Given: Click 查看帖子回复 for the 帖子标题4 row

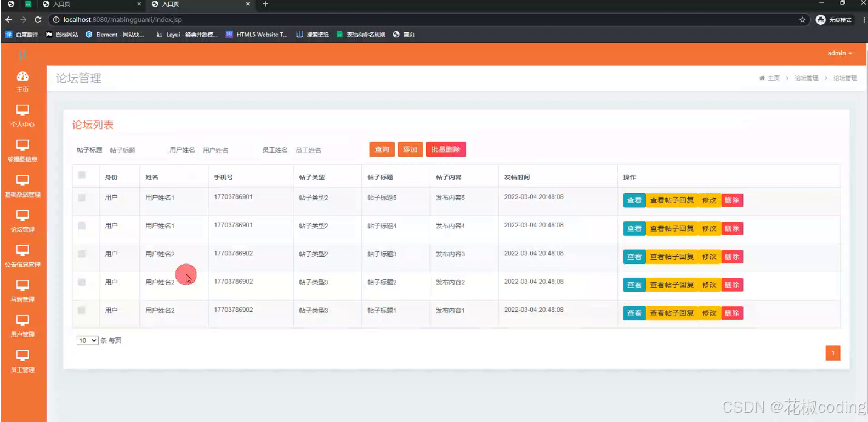Looking at the screenshot, I should 672,228.
